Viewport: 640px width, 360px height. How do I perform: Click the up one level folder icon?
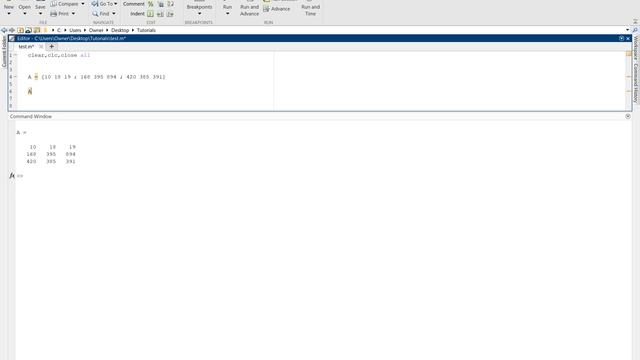coord(20,30)
